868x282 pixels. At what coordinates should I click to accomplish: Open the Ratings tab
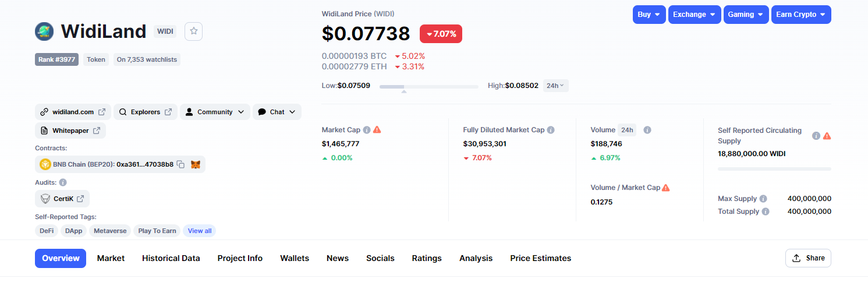coord(427,258)
